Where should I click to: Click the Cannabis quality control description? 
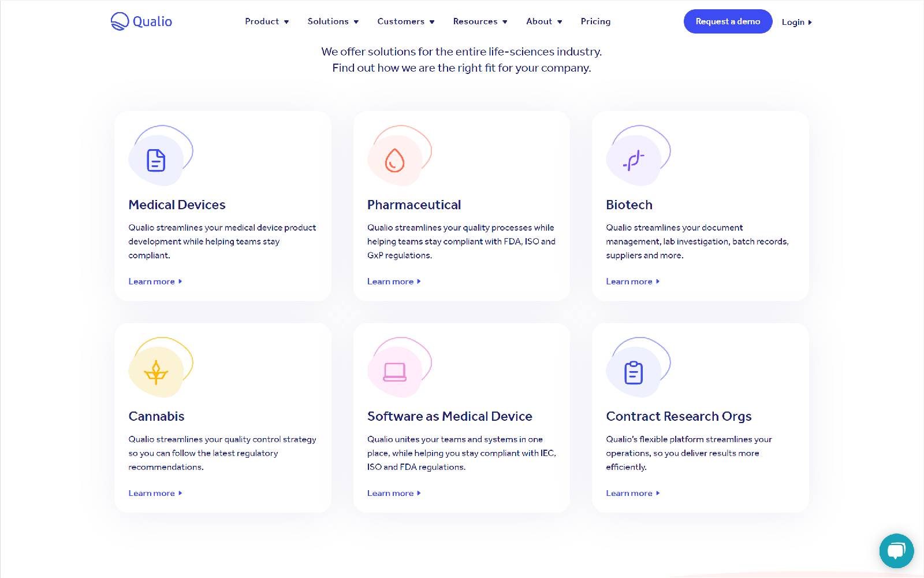click(x=222, y=453)
